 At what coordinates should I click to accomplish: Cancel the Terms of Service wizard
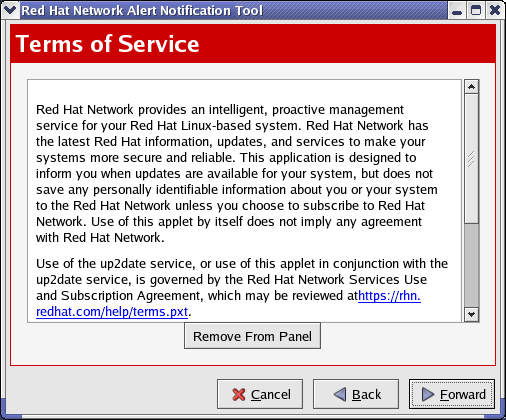click(x=260, y=394)
